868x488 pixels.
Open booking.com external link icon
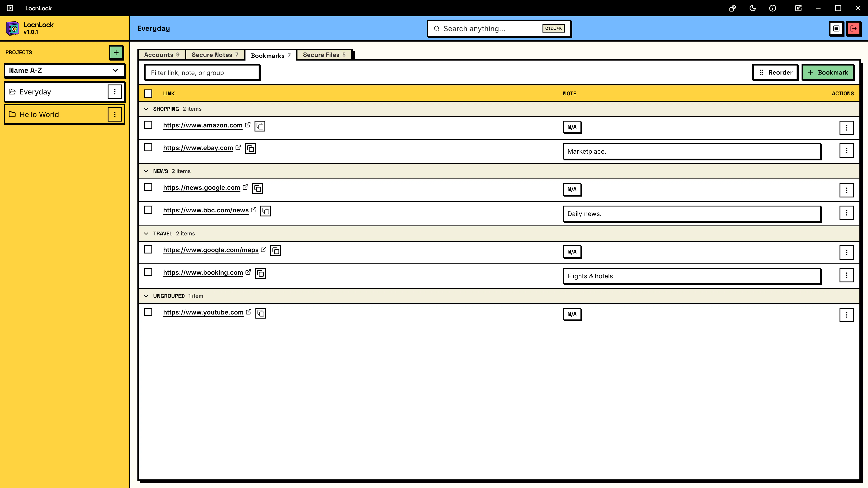point(248,272)
